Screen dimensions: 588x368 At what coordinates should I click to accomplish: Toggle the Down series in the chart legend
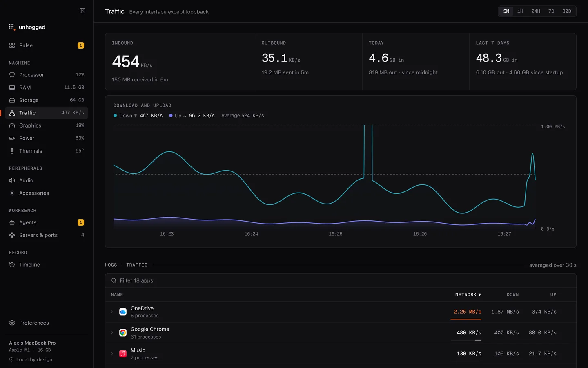[x=138, y=116]
